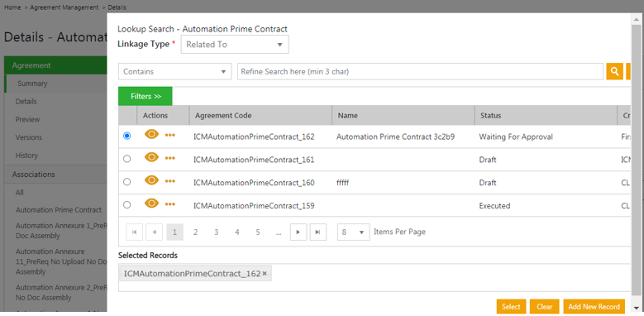This screenshot has height=316, width=644.
Task: Open more pages ellipsis in pager
Action: tap(279, 232)
